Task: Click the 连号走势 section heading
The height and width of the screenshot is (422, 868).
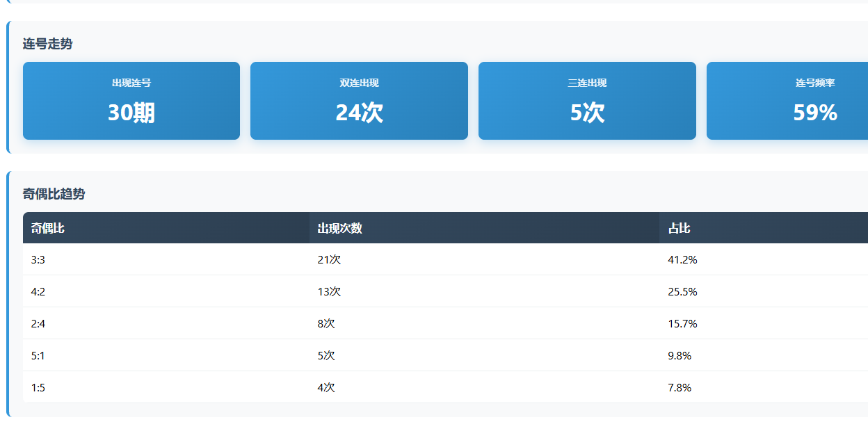Action: [47, 44]
